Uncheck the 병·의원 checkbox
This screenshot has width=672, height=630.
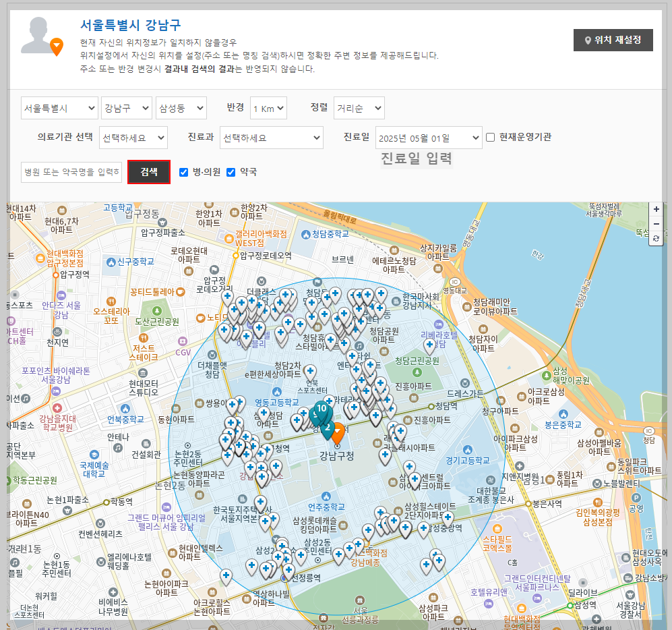click(x=183, y=173)
